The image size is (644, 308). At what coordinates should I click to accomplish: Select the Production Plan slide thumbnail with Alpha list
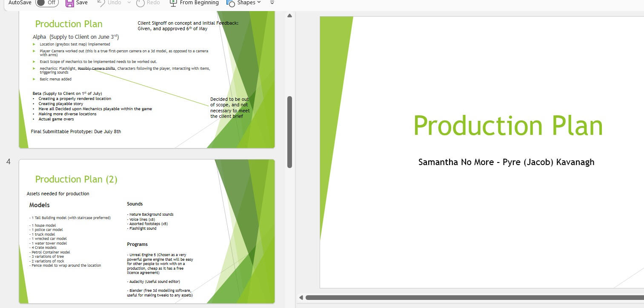(x=146, y=79)
